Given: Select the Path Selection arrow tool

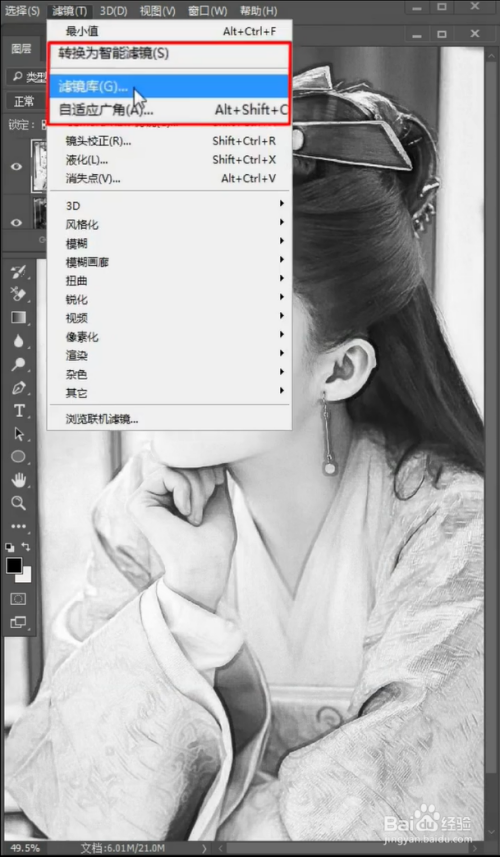Looking at the screenshot, I should click(19, 434).
